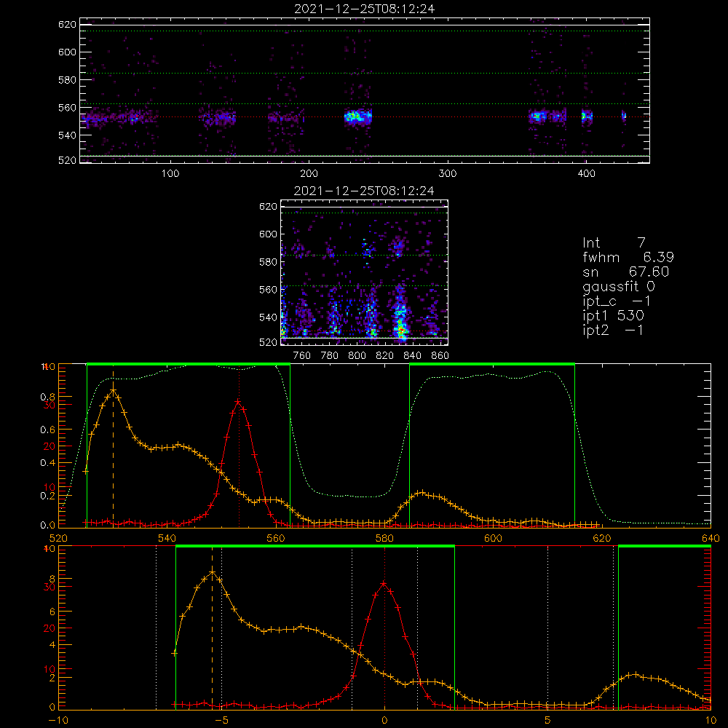728x728 pixels.
Task: Click the orange 0.8 y-axis label of profile plot
Action: coord(48,397)
